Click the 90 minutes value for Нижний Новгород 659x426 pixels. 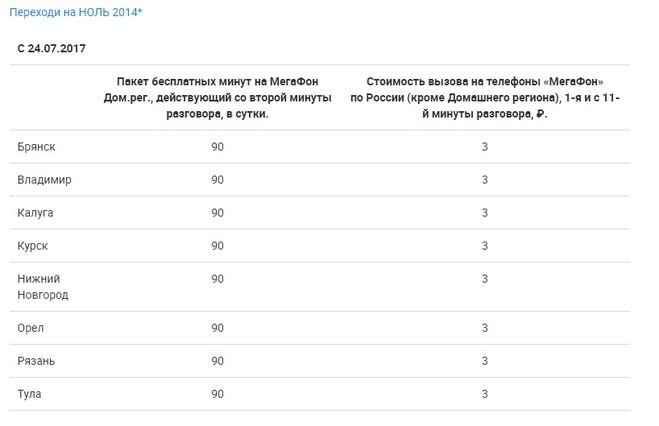coord(217,278)
